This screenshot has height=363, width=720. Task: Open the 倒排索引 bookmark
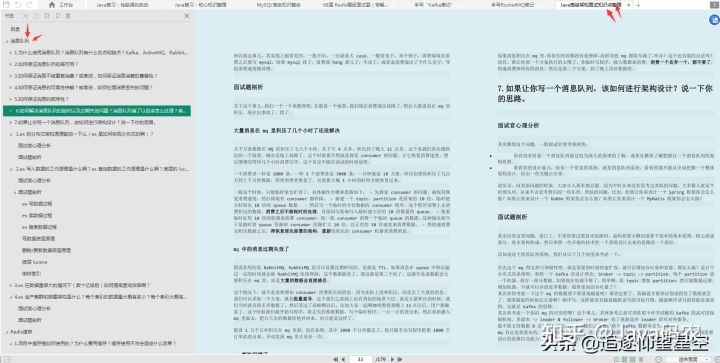tap(31, 274)
